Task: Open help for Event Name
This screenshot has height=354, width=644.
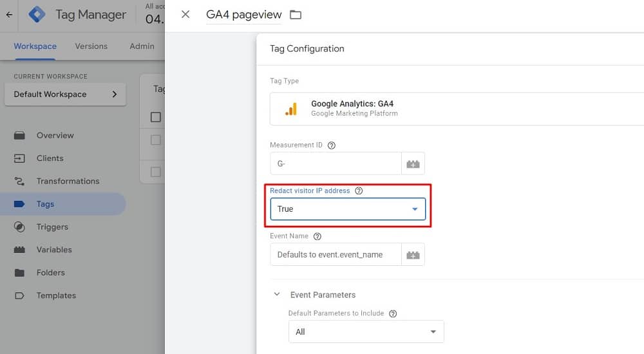Action: tap(317, 236)
